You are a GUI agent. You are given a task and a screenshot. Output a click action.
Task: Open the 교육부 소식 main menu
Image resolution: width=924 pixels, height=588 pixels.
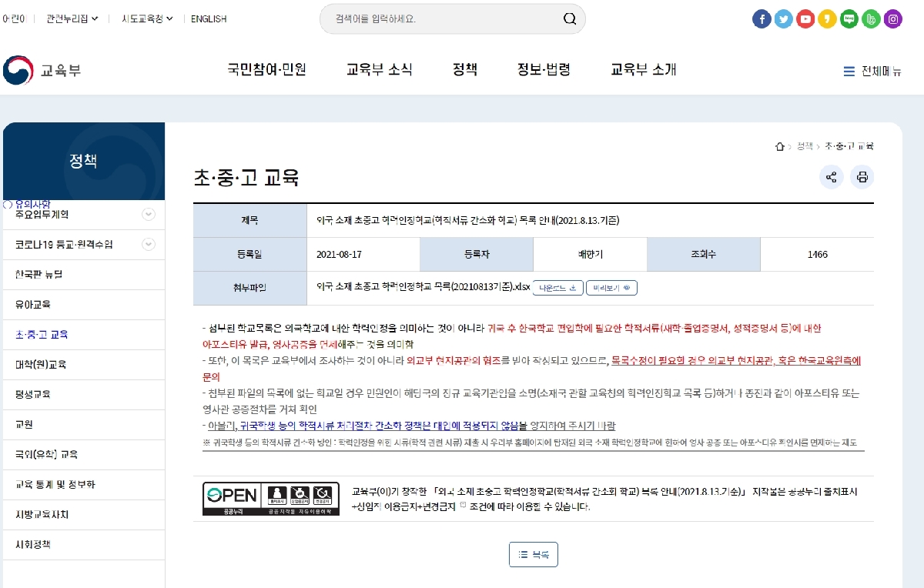point(380,70)
